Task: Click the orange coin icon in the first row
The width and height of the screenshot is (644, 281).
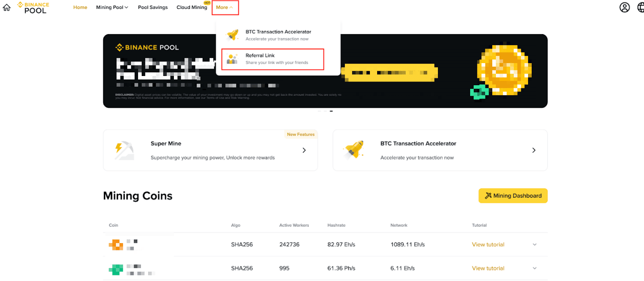Action: pyautogui.click(x=116, y=244)
